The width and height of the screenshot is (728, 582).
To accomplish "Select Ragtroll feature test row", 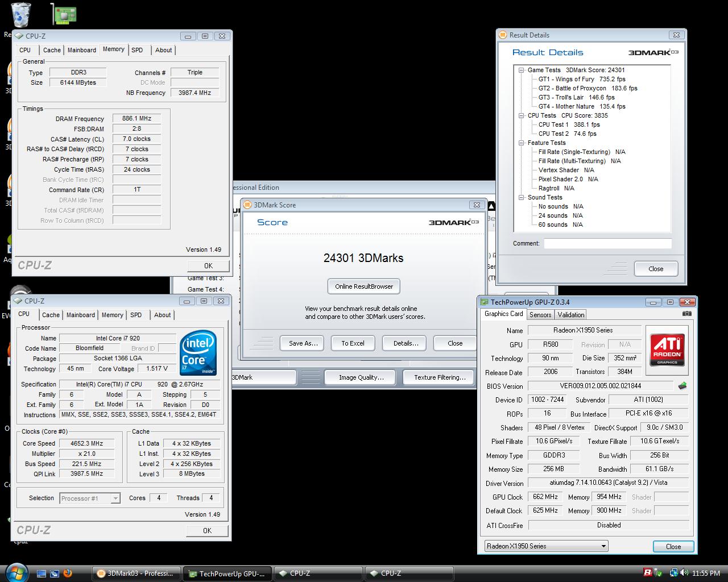I will 556,188.
